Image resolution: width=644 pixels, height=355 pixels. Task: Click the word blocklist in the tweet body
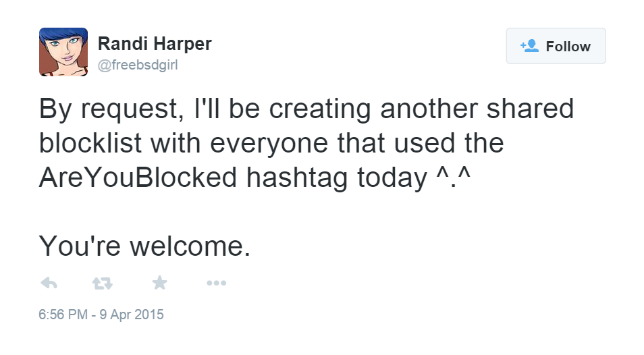90,143
